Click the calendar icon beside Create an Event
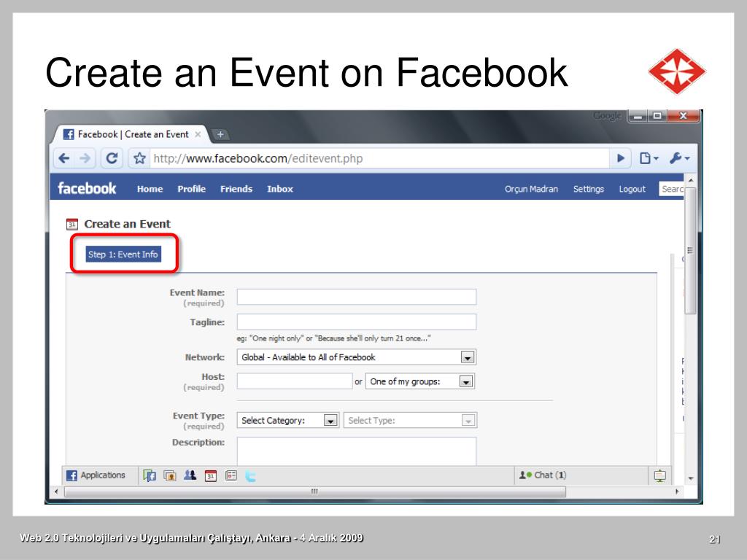The width and height of the screenshot is (747, 560). coord(72,224)
